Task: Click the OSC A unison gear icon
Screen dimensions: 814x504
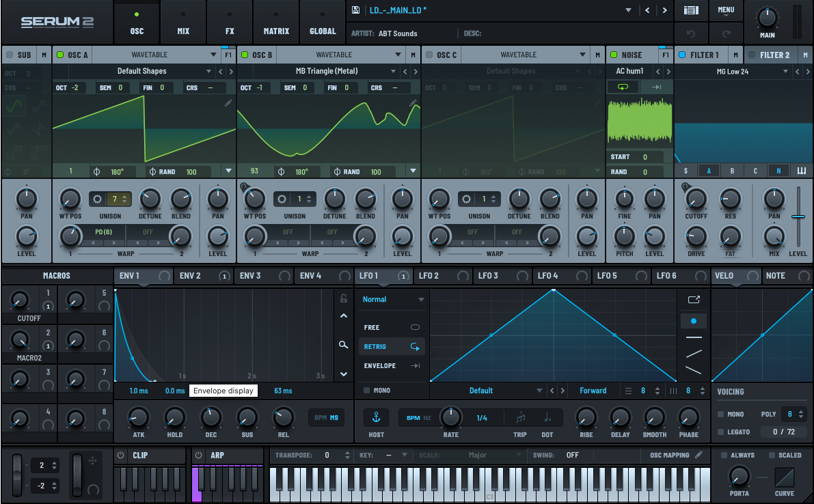Action: [98, 199]
